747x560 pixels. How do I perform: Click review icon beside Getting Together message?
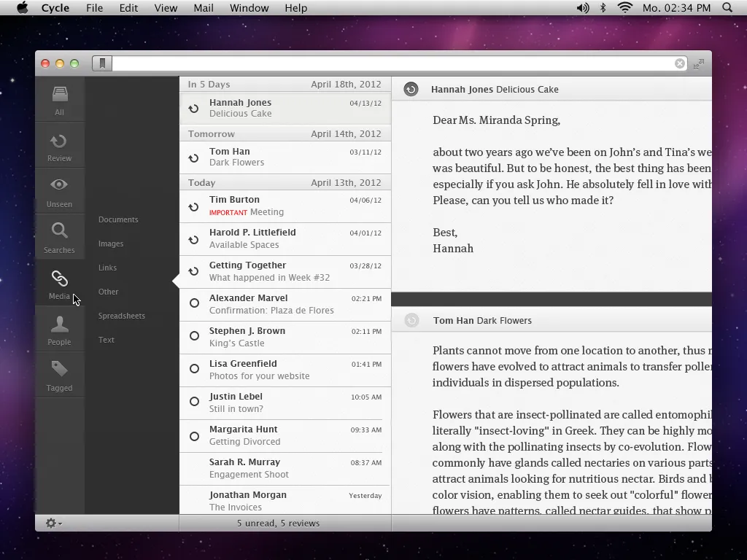[193, 271]
